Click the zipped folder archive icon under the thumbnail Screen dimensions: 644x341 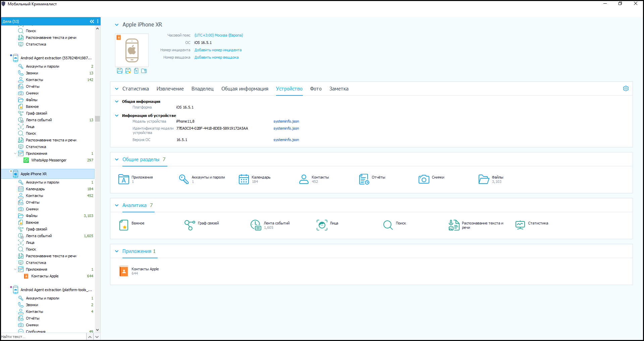(144, 71)
